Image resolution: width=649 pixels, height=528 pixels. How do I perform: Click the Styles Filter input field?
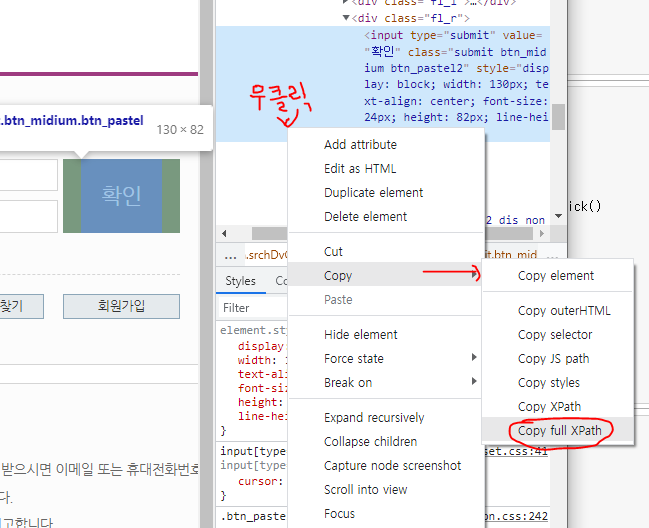(x=252, y=308)
